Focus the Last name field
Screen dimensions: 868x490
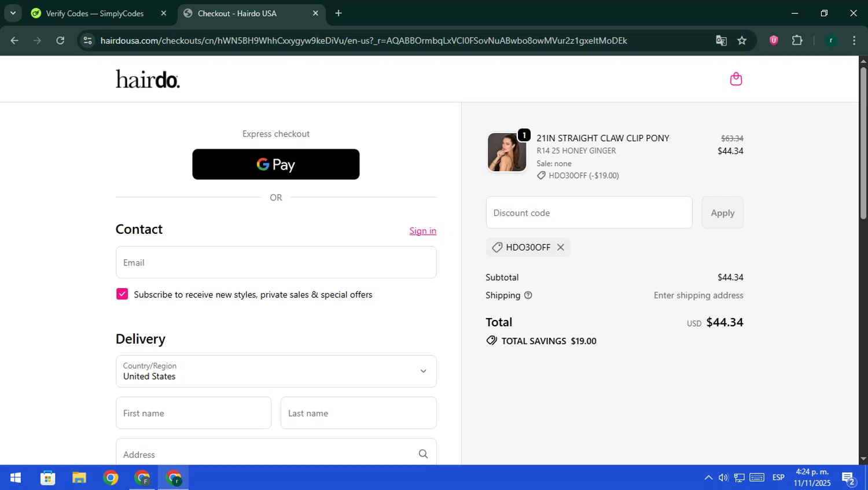[359, 412]
